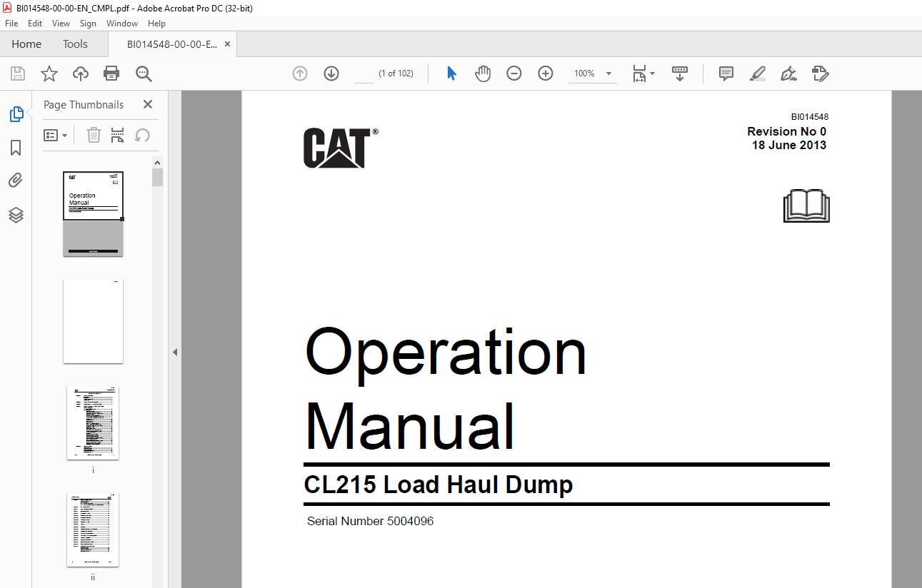
Task: Print the document using the printer icon
Action: (x=111, y=73)
